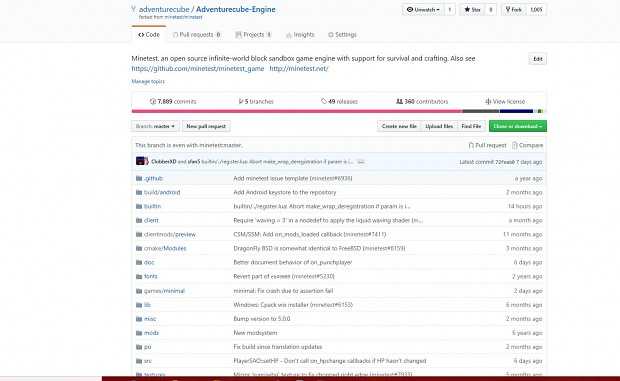Open 'New modsystem' commit message
This screenshot has height=381, width=620.
click(255, 333)
